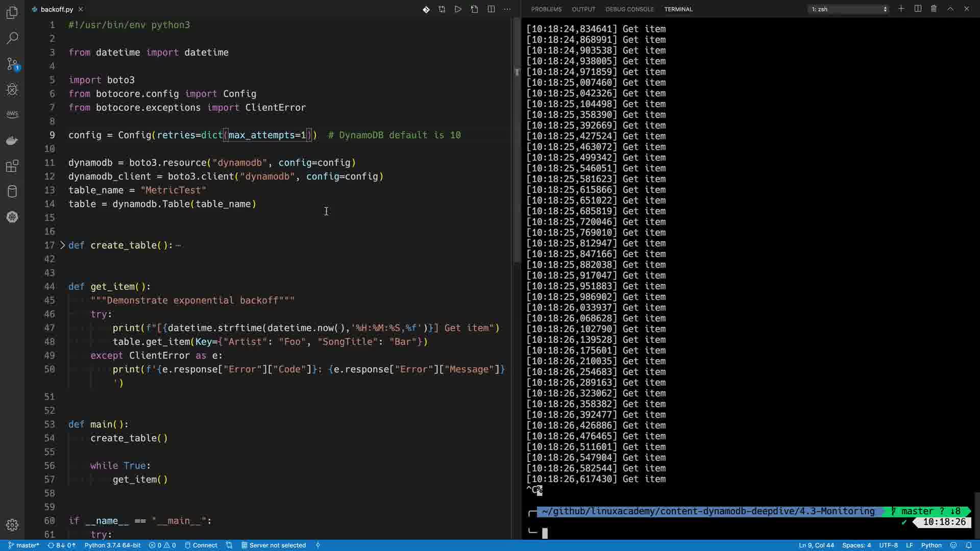The width and height of the screenshot is (980, 551).
Task: Split the editor to the right
Action: coord(491,9)
